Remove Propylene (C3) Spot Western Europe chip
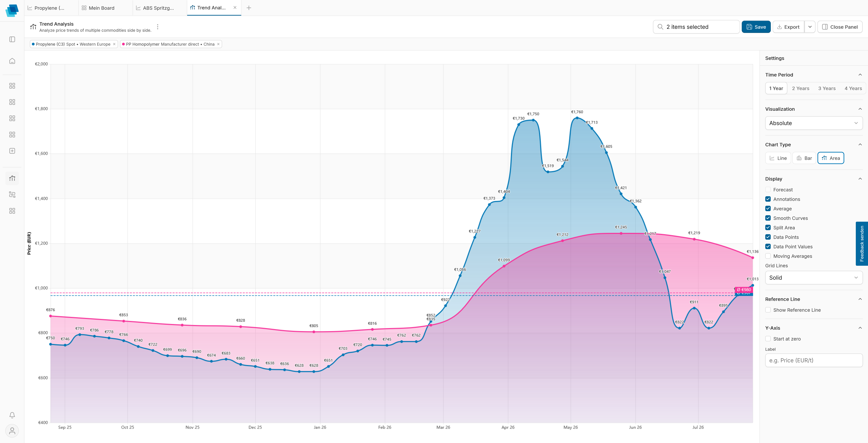 [114, 44]
